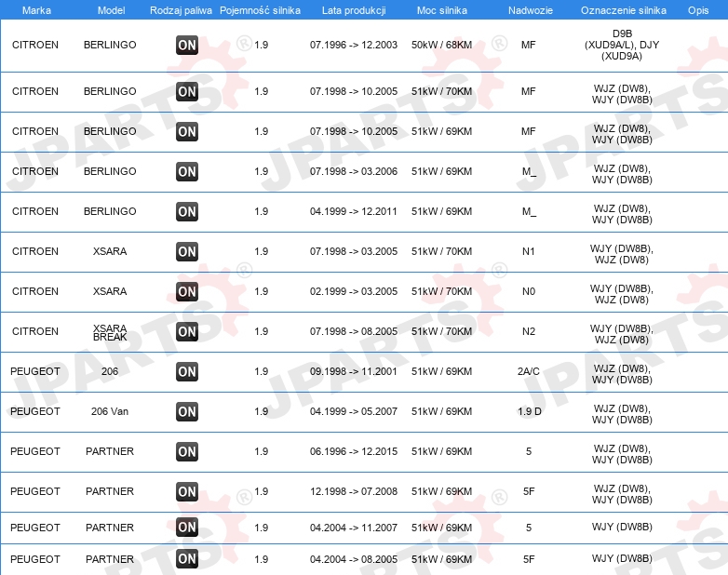Viewport: 728px width, 575px height.
Task: Click the Moc silnika column header
Action: click(442, 10)
